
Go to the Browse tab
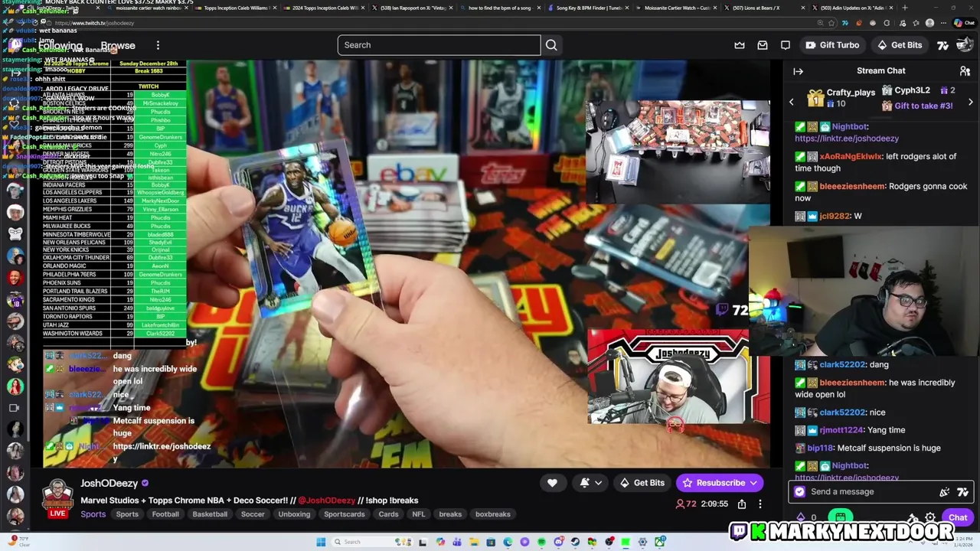pyautogui.click(x=118, y=45)
